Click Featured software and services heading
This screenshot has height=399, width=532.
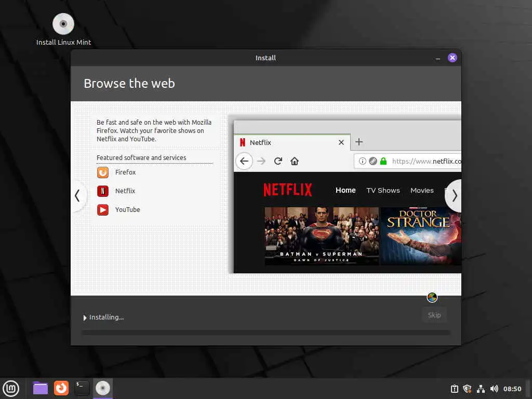tap(141, 158)
